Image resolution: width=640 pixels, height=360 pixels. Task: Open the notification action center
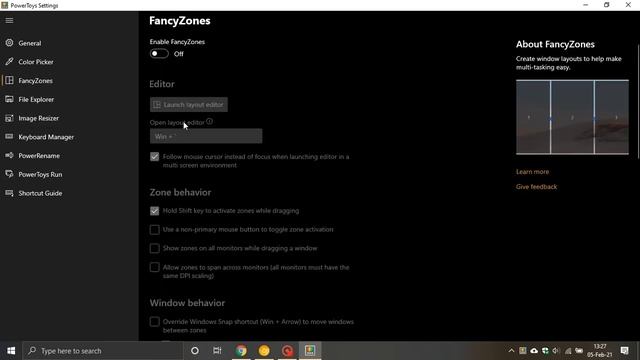pyautogui.click(x=624, y=351)
